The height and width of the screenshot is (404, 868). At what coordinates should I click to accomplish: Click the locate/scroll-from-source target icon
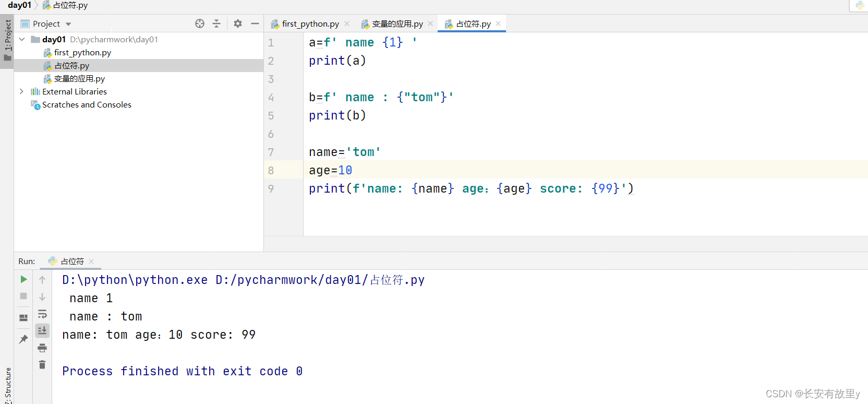click(200, 23)
